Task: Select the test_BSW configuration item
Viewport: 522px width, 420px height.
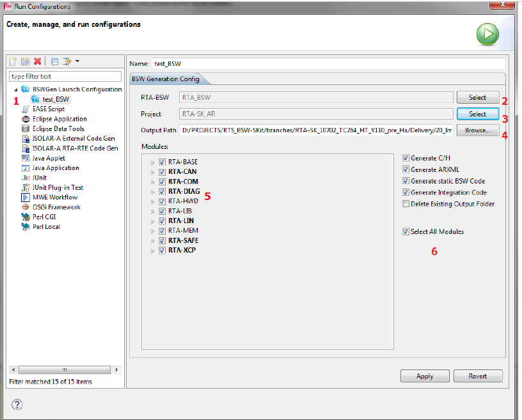Action: point(56,100)
